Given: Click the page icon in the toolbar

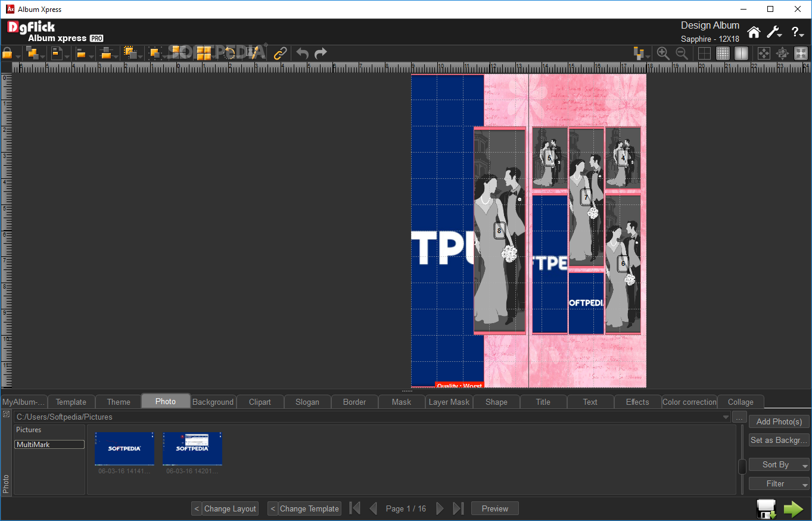Looking at the screenshot, I should (x=57, y=53).
